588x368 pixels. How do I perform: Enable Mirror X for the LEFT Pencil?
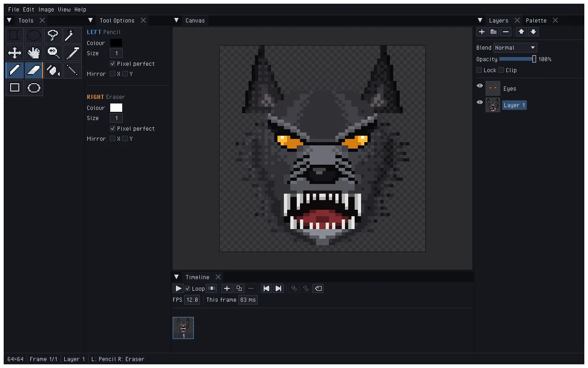pyautogui.click(x=113, y=74)
